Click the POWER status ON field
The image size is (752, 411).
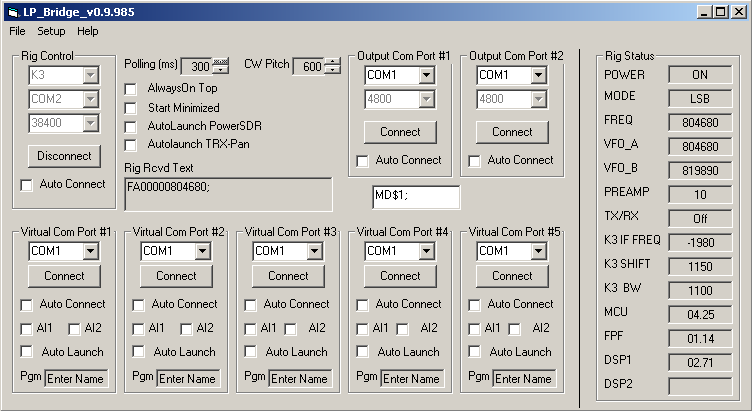700,75
